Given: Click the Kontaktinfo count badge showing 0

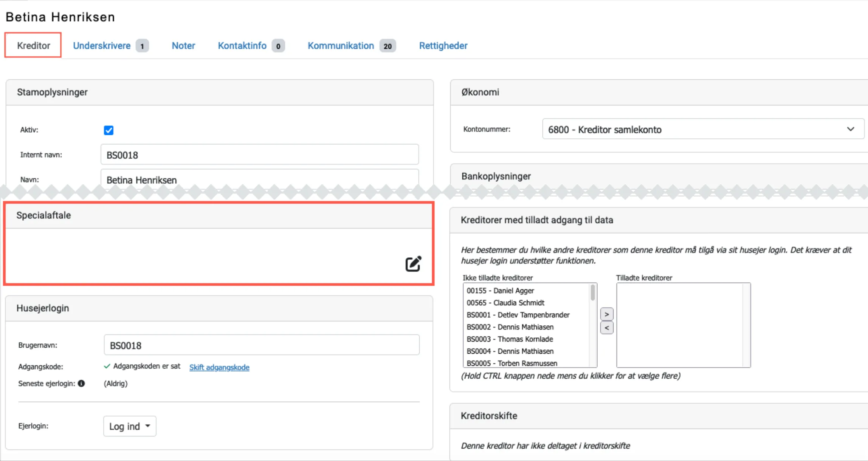Looking at the screenshot, I should tap(278, 46).
